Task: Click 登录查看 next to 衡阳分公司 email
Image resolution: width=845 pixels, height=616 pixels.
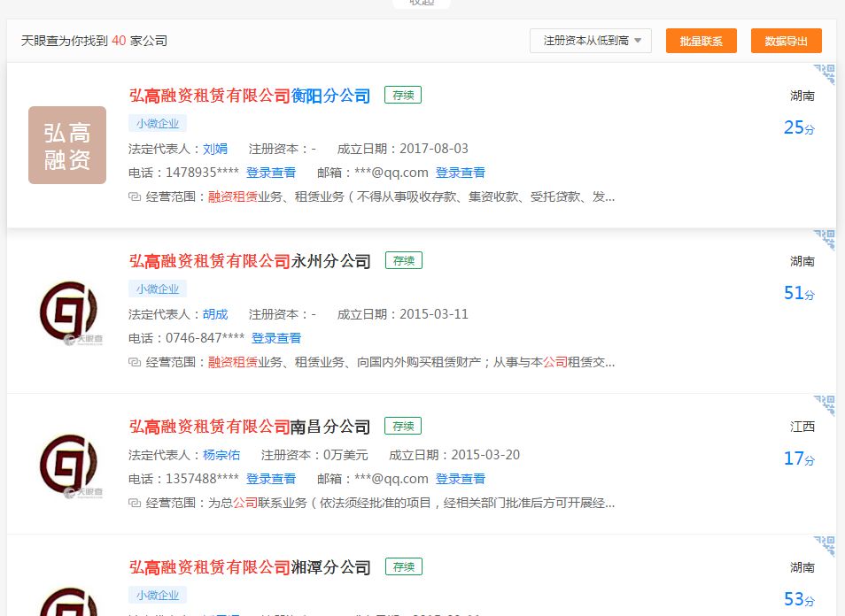Action: 461,173
